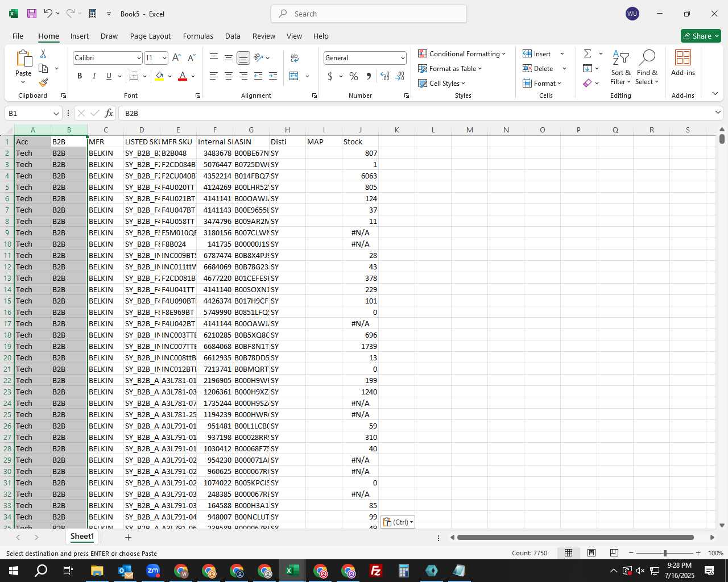Click the Align Left icon

click(x=214, y=76)
